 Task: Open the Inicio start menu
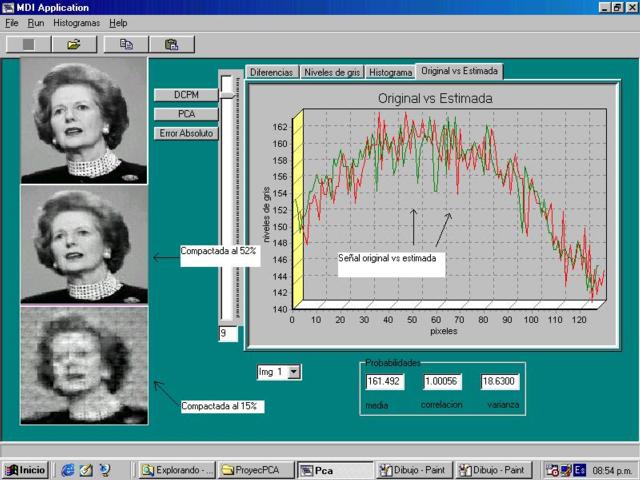pos(27,469)
